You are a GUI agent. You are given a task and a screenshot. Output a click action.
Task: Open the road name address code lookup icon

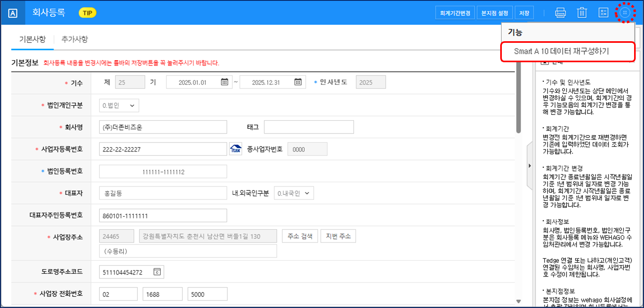(157, 272)
